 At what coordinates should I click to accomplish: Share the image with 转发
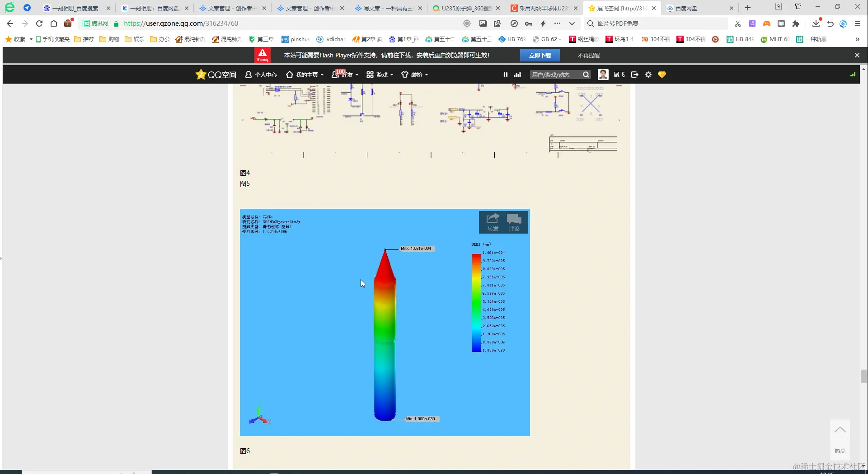coord(493,222)
